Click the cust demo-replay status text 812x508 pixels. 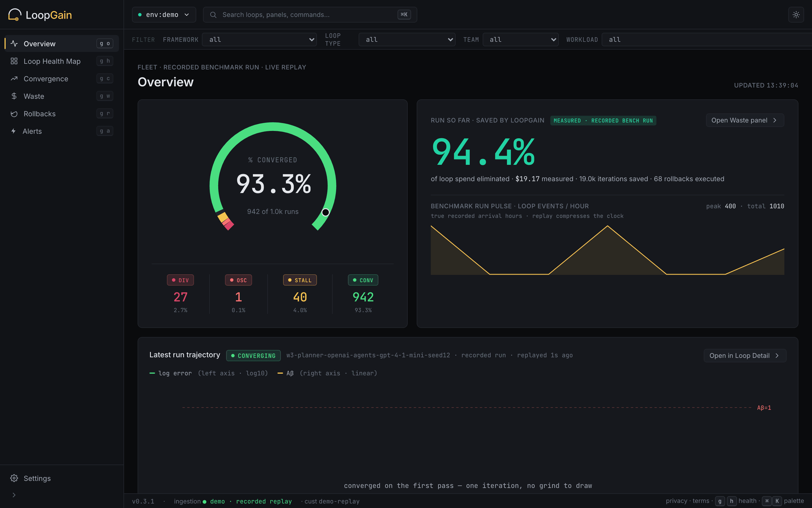332,501
